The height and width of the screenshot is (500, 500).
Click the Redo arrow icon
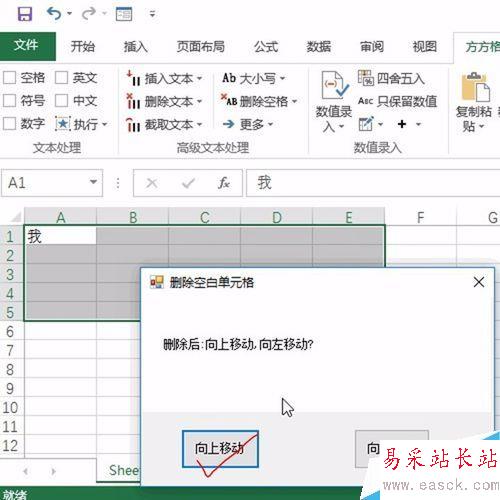[88, 14]
